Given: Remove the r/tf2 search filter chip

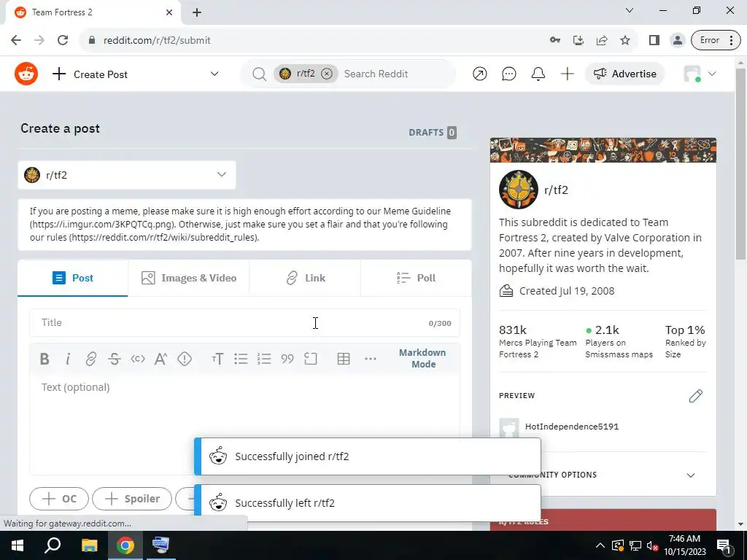Looking at the screenshot, I should (x=326, y=74).
